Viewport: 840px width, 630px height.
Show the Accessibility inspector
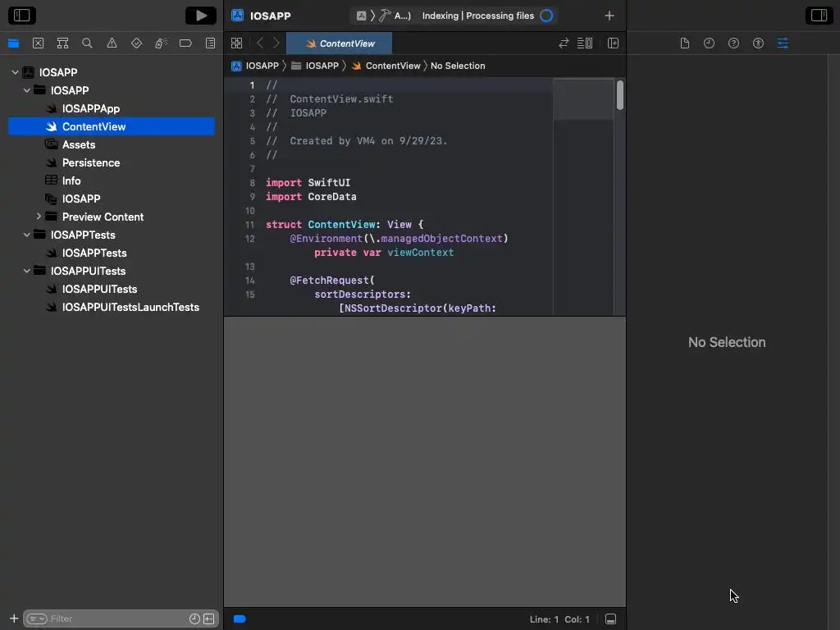(x=758, y=43)
